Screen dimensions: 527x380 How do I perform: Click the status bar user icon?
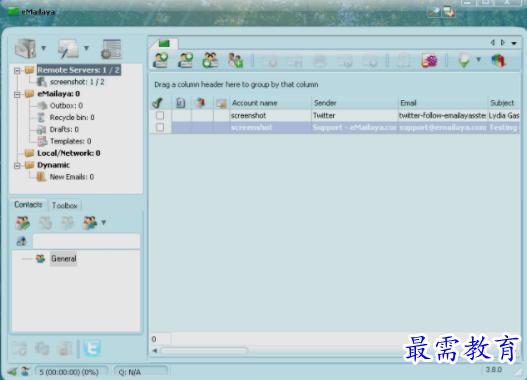point(25,371)
